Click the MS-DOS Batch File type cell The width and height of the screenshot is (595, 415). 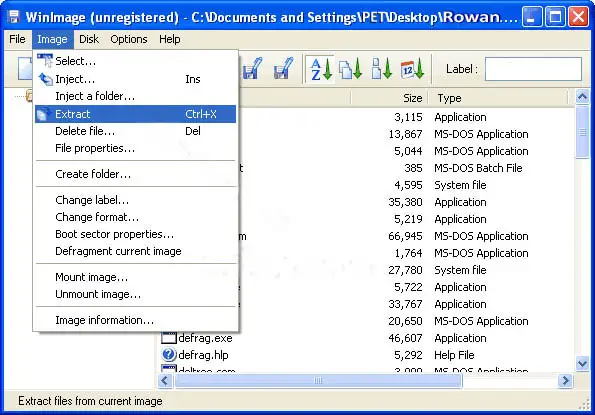pyautogui.click(x=478, y=168)
